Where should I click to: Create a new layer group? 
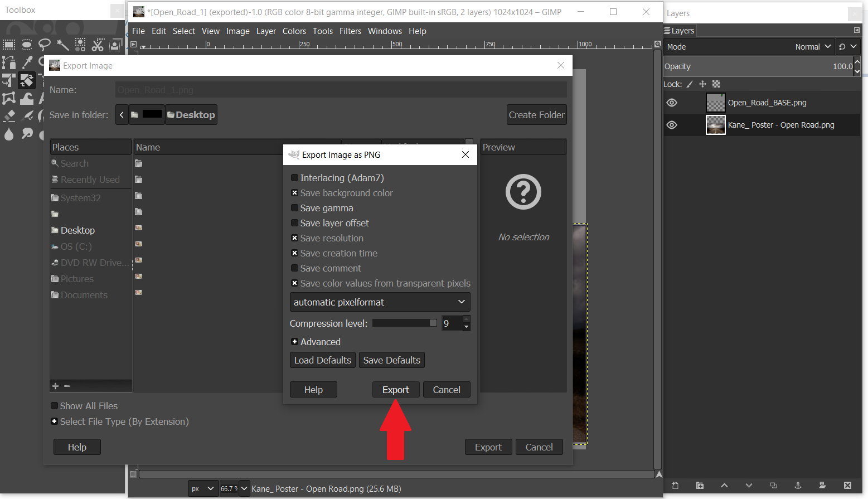[x=700, y=486]
